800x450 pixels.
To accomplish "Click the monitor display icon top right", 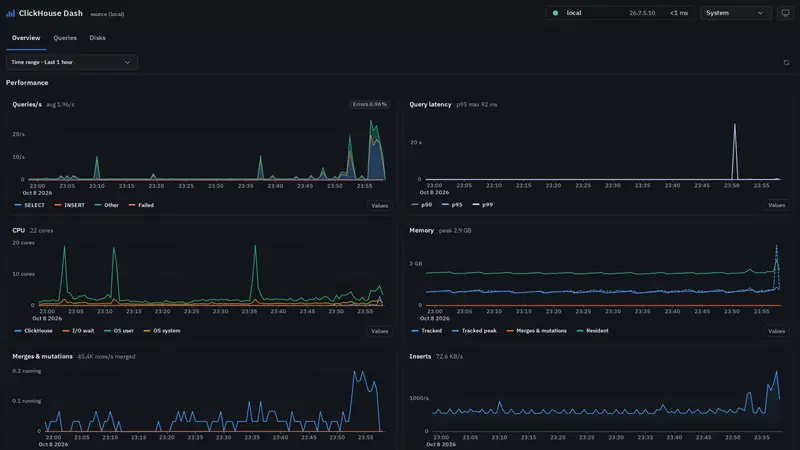I will pyautogui.click(x=785, y=13).
